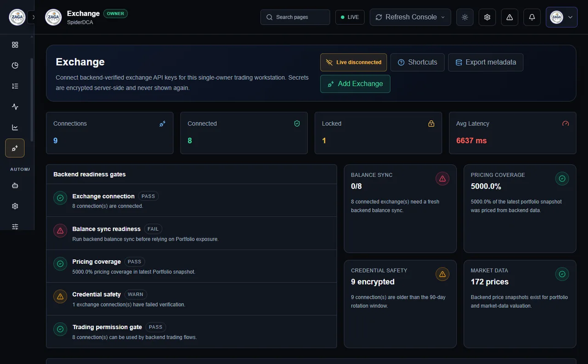
Task: Click the Credential Safety warning icon
Action: coord(442,274)
